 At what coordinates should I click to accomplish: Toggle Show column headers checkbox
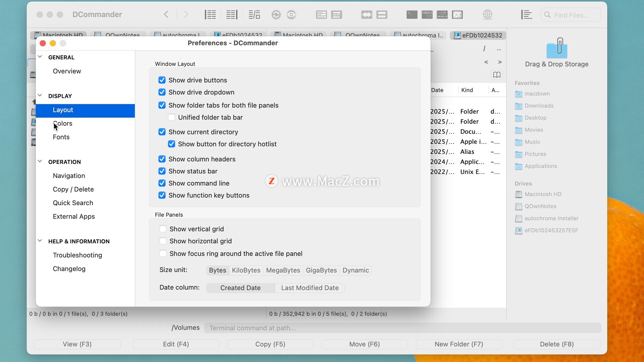(x=162, y=159)
